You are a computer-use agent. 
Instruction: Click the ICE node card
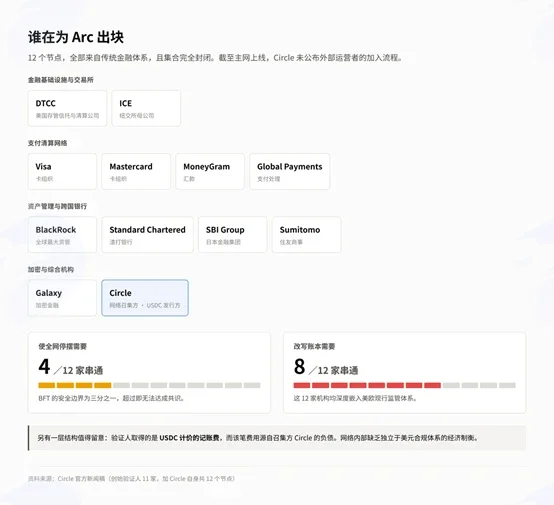[146, 108]
